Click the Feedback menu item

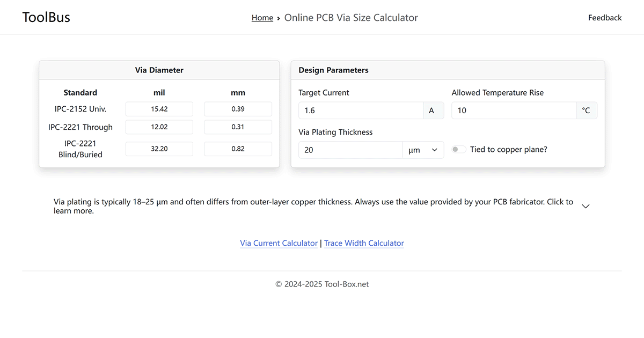[605, 17]
